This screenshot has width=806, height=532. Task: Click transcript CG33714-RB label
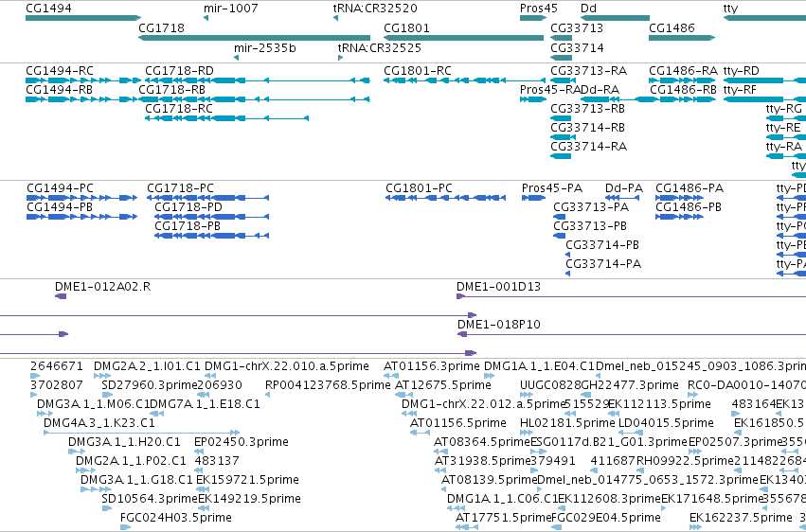pos(587,128)
